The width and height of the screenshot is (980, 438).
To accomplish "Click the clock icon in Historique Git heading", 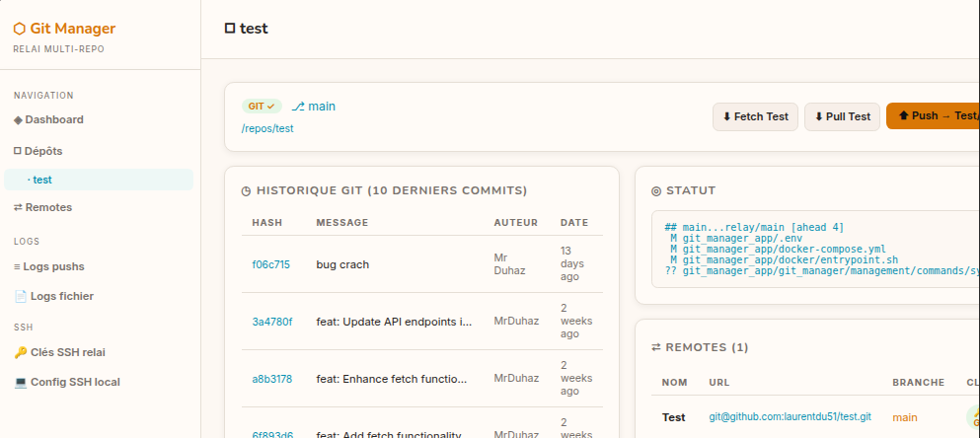I will pyautogui.click(x=247, y=191).
